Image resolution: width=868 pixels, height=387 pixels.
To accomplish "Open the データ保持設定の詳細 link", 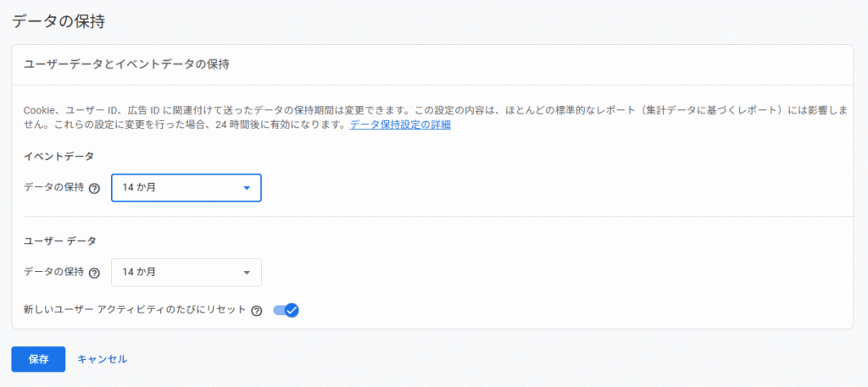I will point(400,124).
